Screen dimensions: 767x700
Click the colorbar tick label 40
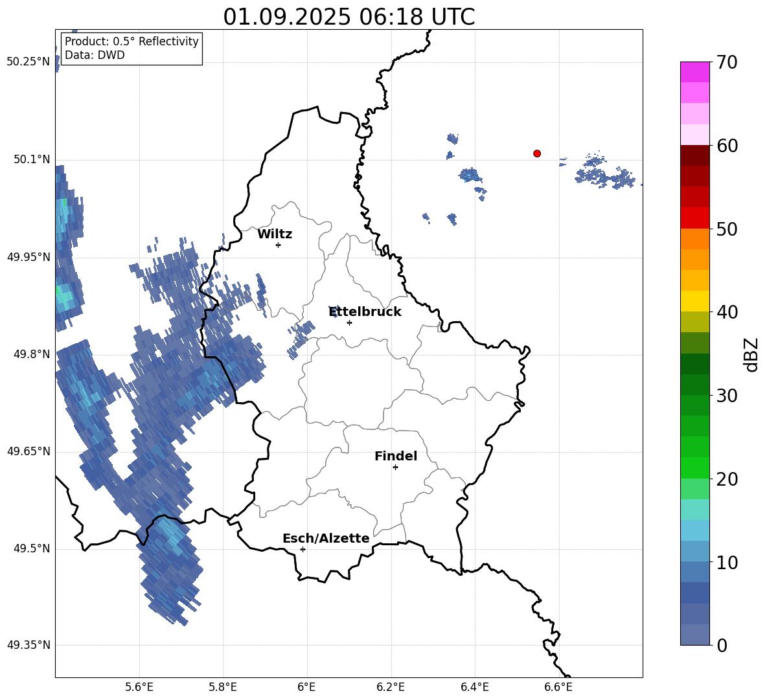(x=727, y=312)
